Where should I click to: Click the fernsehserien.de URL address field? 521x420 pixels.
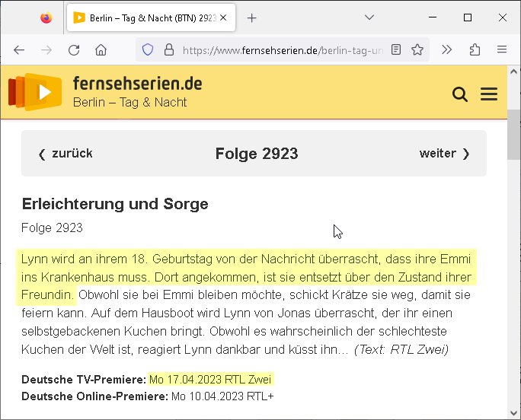pos(283,50)
